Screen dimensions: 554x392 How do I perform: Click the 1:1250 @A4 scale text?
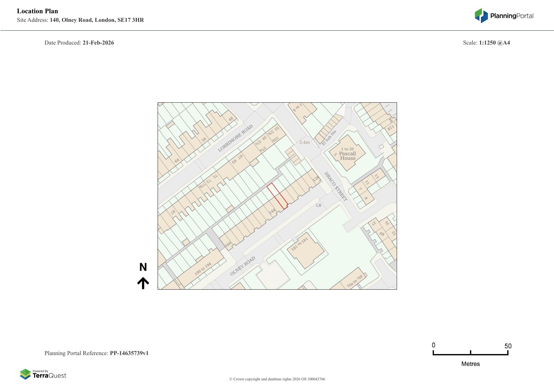pyautogui.click(x=494, y=43)
